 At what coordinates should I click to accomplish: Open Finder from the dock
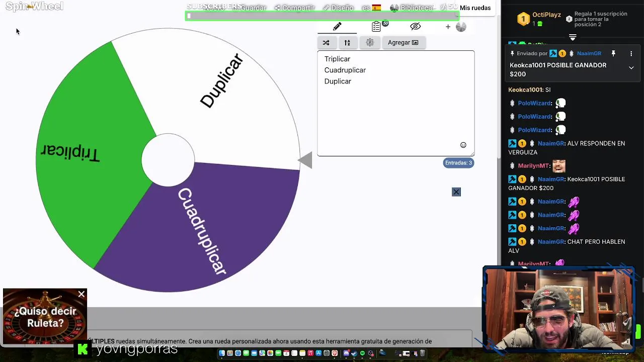[x=222, y=353]
